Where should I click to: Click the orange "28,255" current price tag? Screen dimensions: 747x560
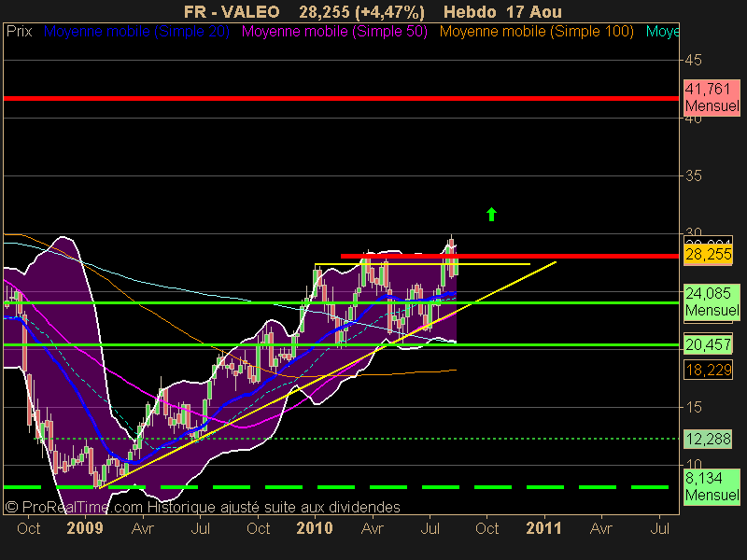pyautogui.click(x=708, y=254)
